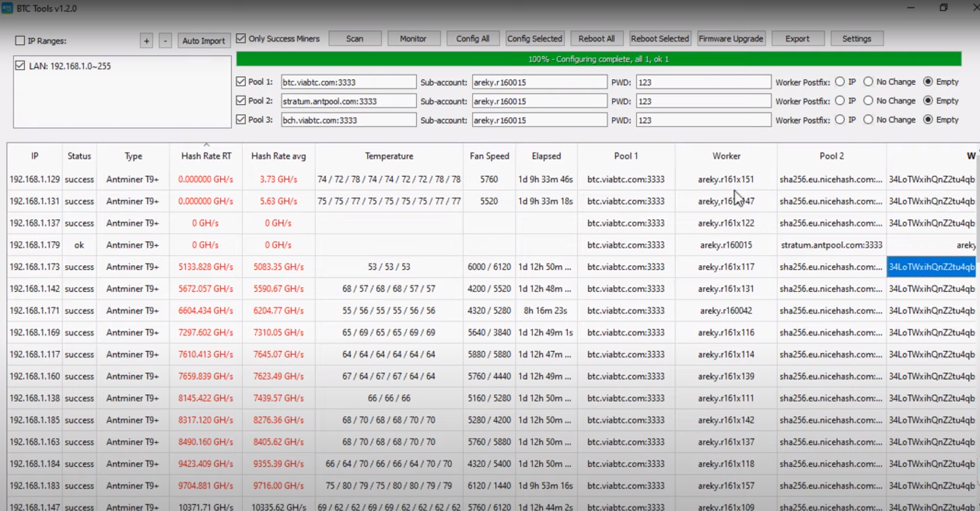
Task: Sort table by Elapsed column header
Action: click(546, 156)
